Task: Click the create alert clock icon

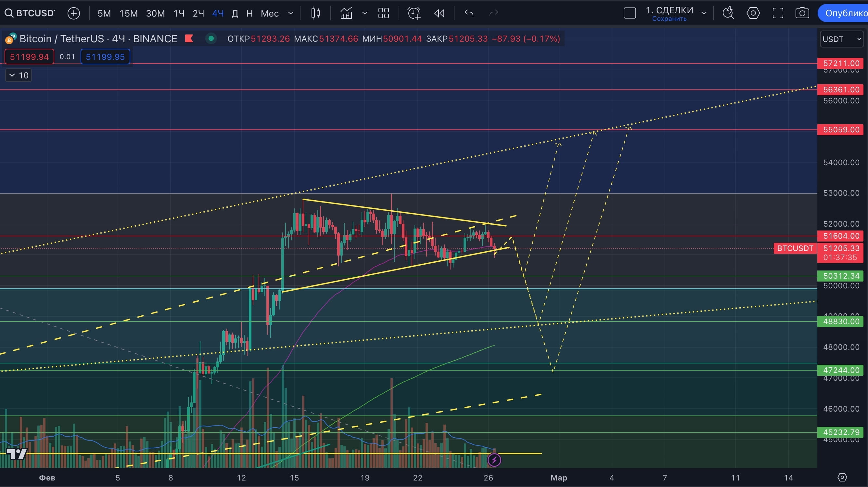Action: 414,13
